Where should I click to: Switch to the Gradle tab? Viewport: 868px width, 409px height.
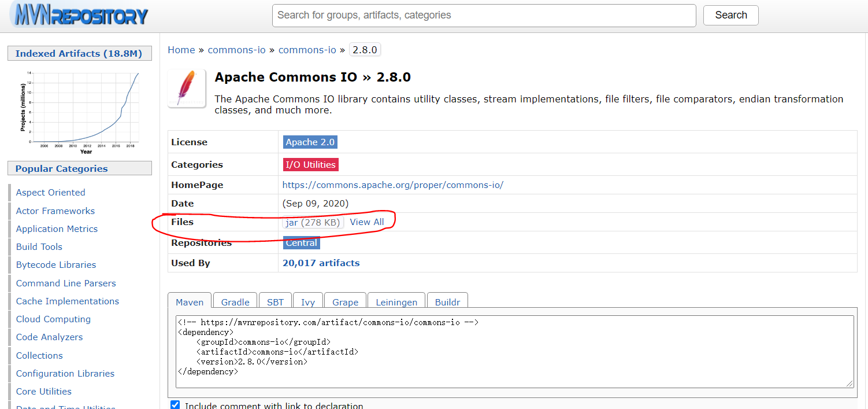point(235,301)
